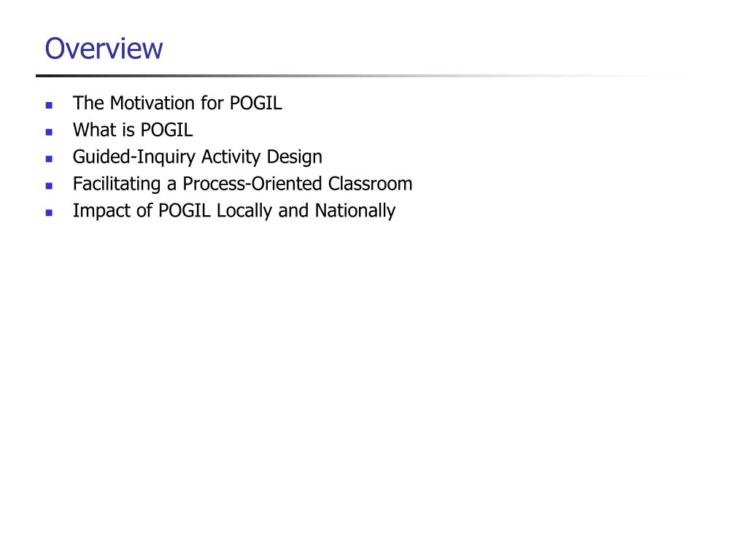Click the bullet marker next to Guided-Inquiry Activity Design
Viewport: 747px width, 560px height.
click(49, 159)
